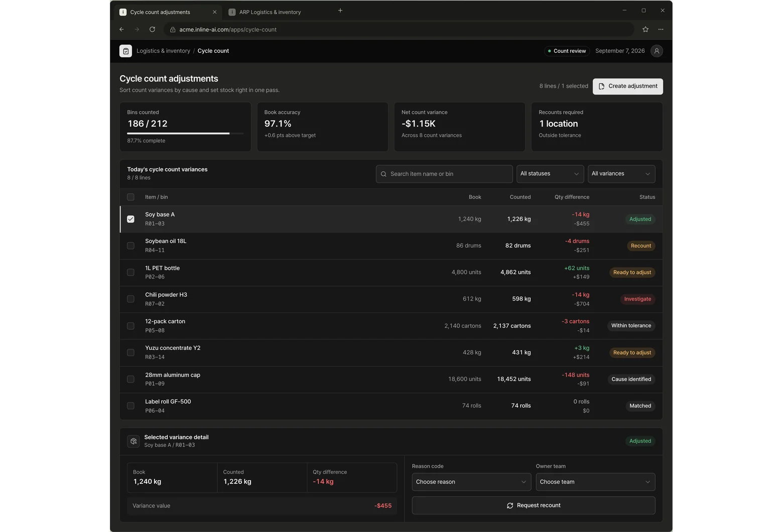783x532 pixels.
Task: Click the Create adjustment button
Action: (x=627, y=86)
